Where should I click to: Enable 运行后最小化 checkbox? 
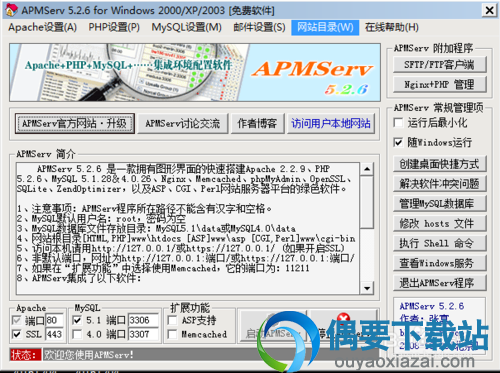click(x=398, y=123)
